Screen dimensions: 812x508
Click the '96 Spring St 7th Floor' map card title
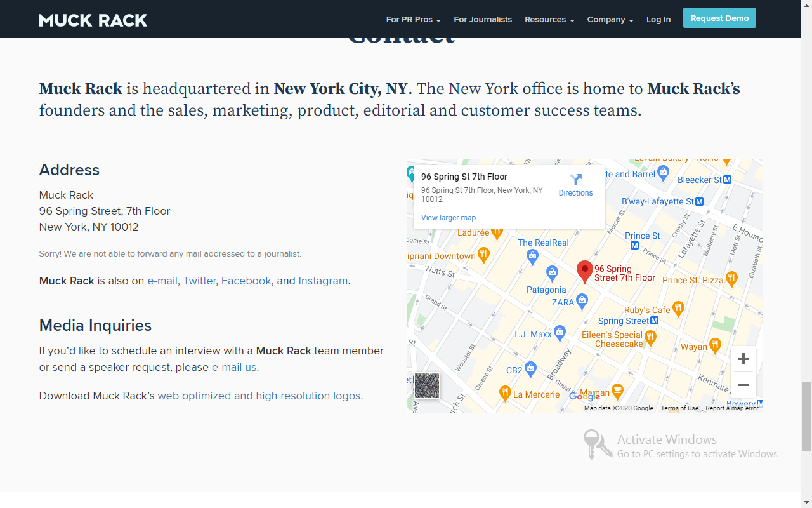pyautogui.click(x=464, y=177)
